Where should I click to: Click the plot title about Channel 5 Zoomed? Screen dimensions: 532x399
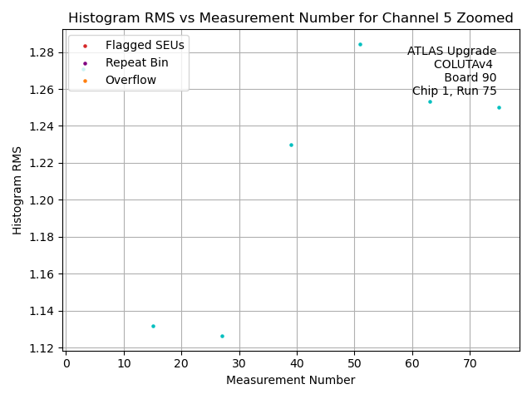point(290,17)
